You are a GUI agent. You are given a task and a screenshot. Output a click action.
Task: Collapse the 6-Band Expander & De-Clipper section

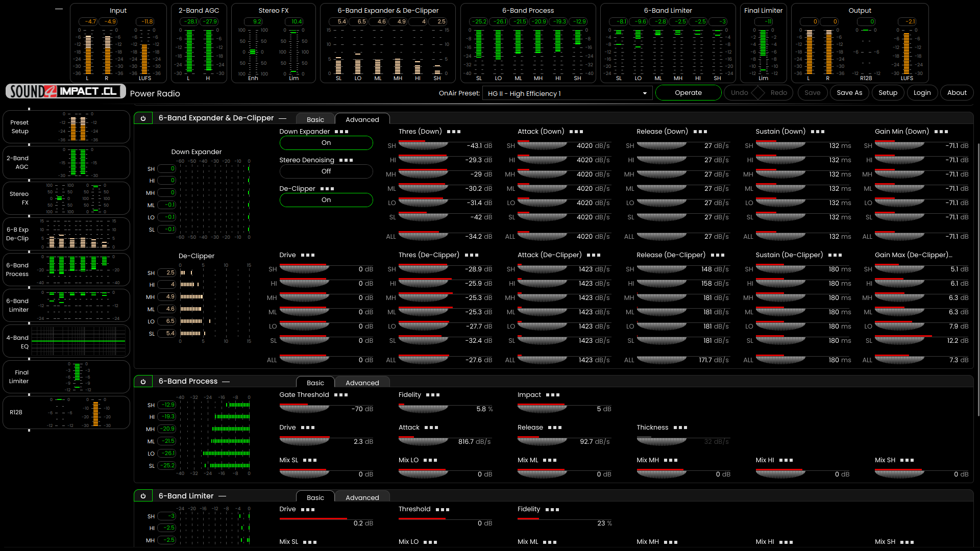click(x=282, y=118)
